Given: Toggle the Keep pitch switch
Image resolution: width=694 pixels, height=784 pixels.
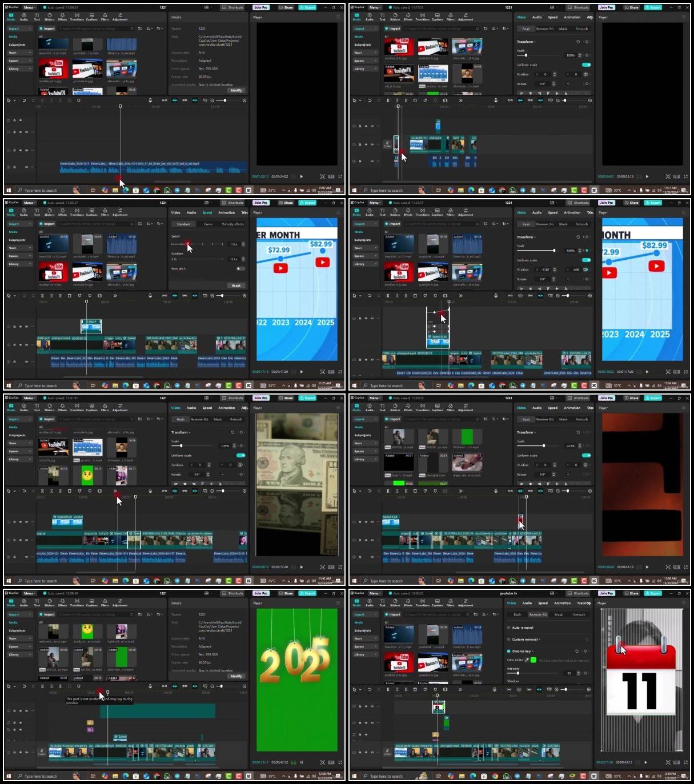Looking at the screenshot, I should [240, 268].
